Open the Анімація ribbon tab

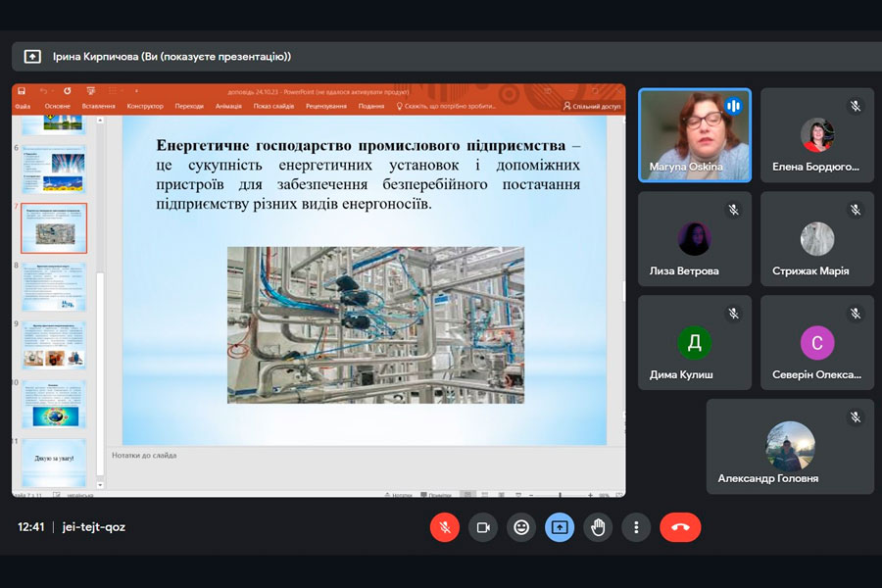point(227,106)
